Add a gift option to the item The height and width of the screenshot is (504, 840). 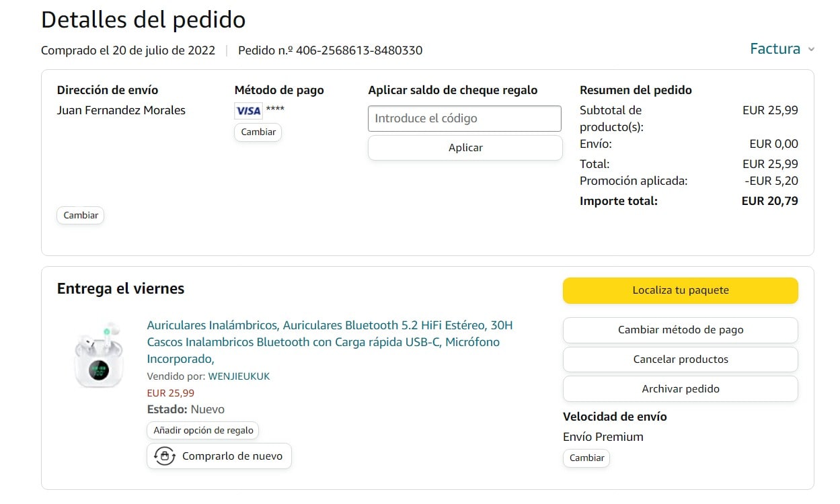(x=203, y=430)
